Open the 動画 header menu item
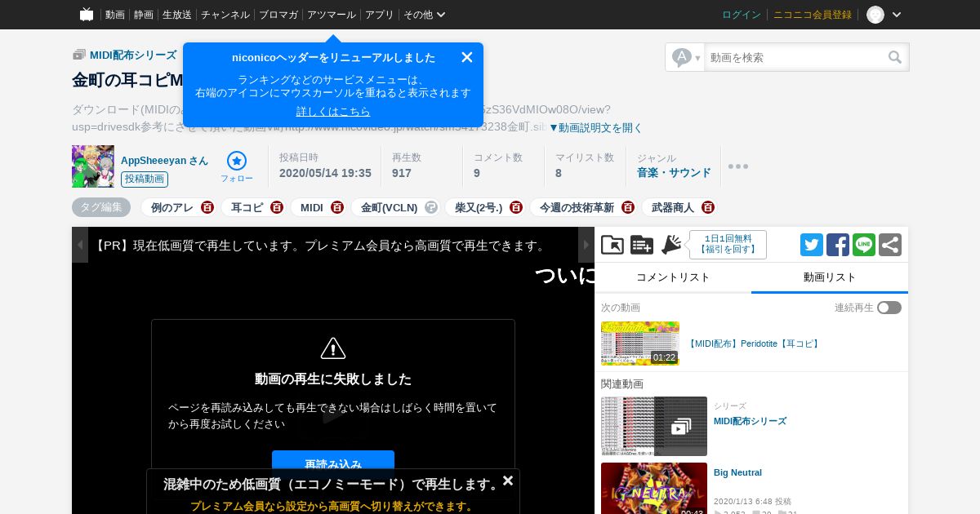 coord(115,15)
